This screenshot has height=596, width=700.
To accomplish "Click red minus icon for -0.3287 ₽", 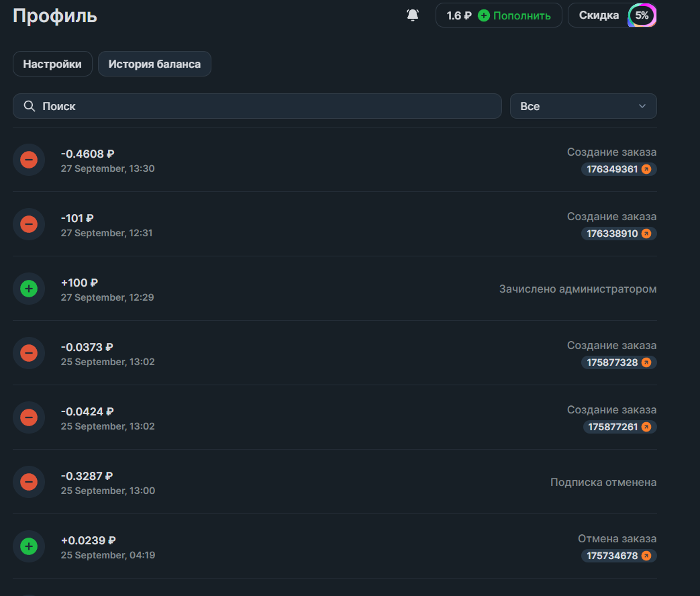I will coord(29,482).
